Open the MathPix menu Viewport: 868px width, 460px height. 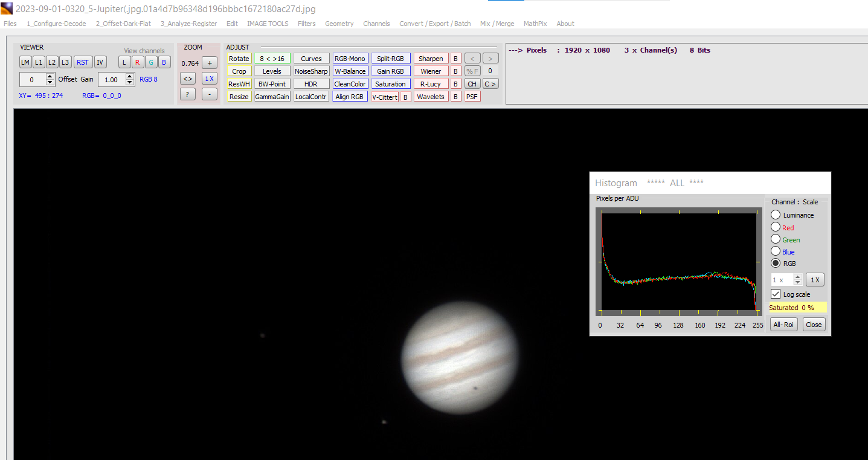click(x=535, y=24)
